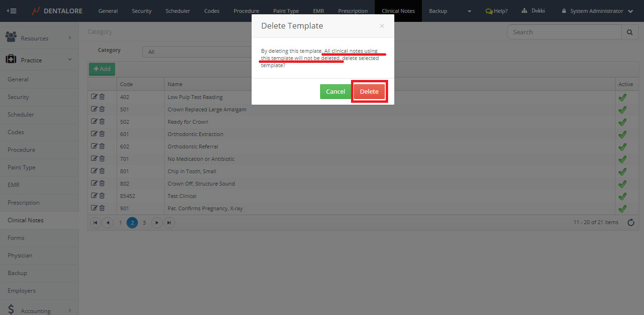
Task: Go to first page of grid
Action: [95, 222]
